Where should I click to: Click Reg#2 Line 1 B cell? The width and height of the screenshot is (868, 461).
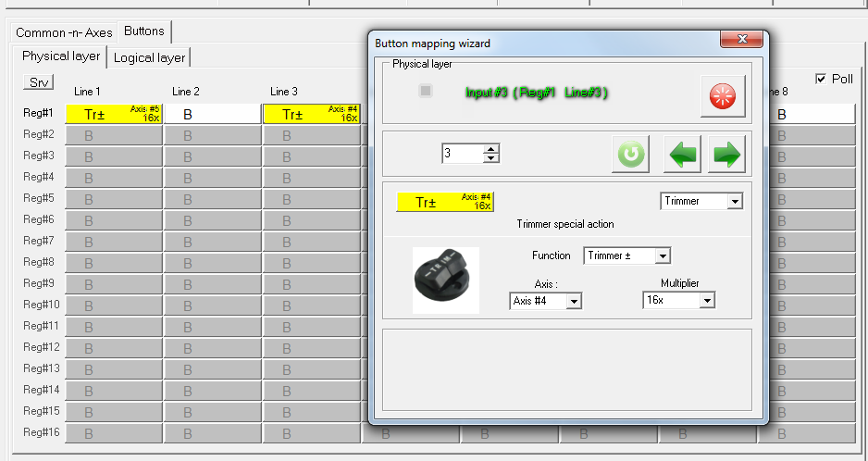pos(114,136)
